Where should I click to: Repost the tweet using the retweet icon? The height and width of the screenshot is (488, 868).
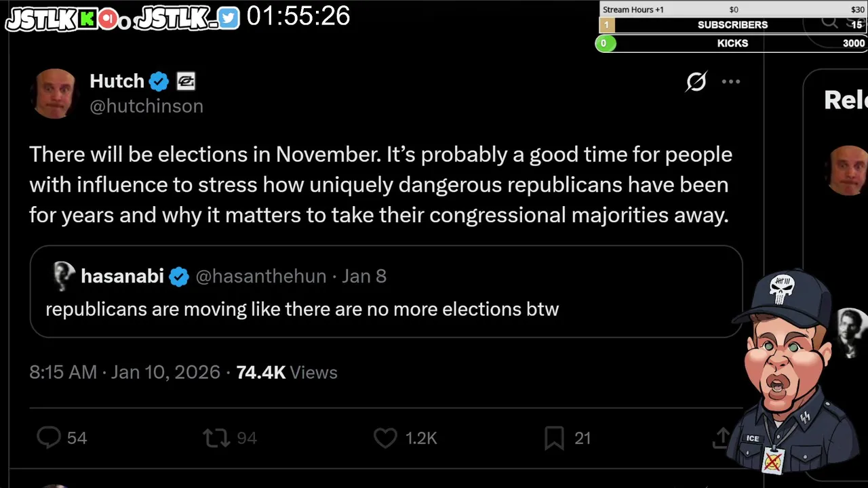point(216,438)
